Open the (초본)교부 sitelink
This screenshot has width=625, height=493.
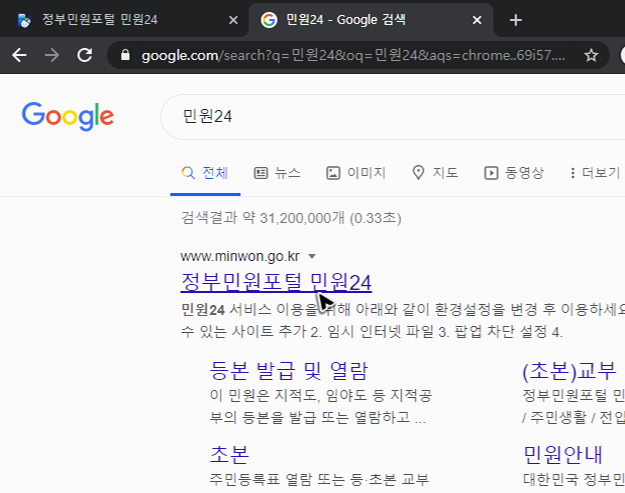coord(569,371)
